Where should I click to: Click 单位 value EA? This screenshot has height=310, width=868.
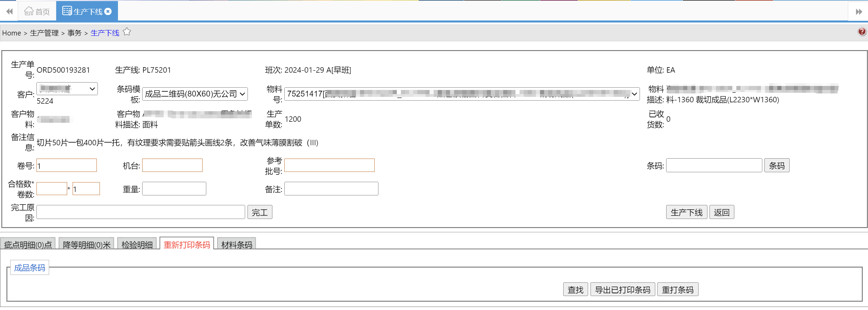pos(671,70)
